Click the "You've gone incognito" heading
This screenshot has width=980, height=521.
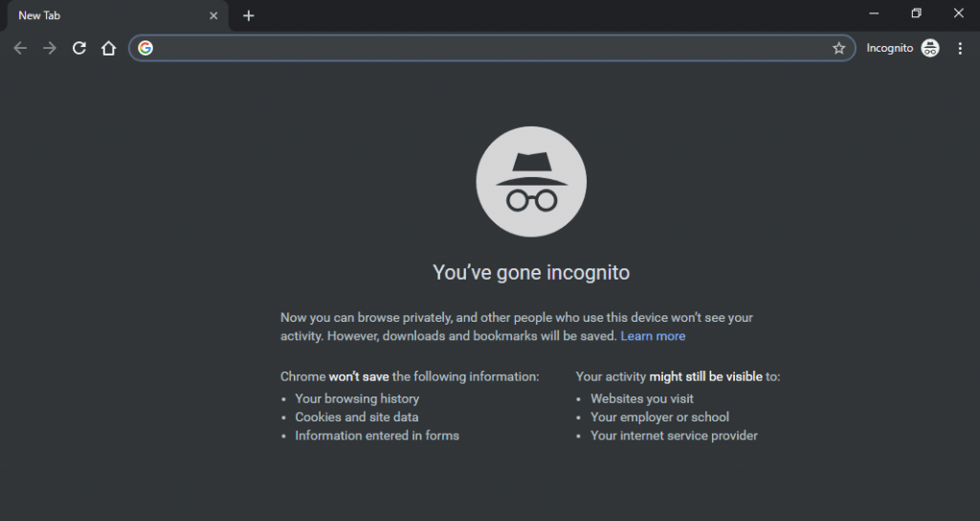[531, 273]
